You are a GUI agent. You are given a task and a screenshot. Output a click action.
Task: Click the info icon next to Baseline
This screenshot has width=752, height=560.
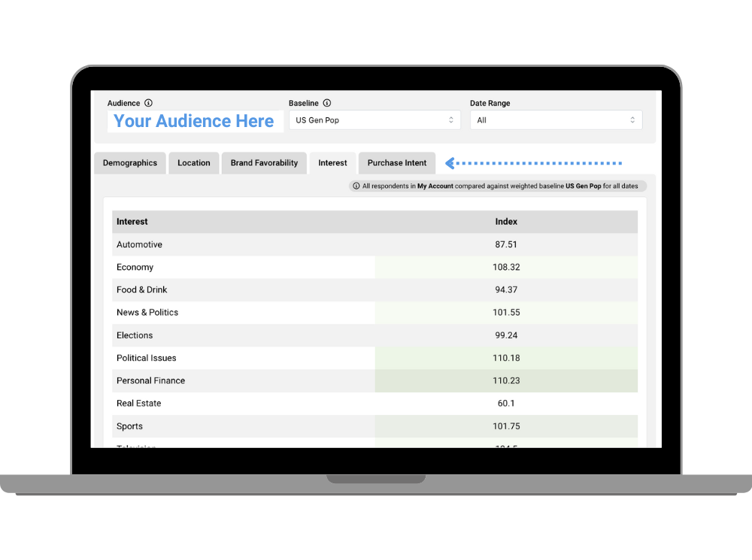(x=327, y=103)
